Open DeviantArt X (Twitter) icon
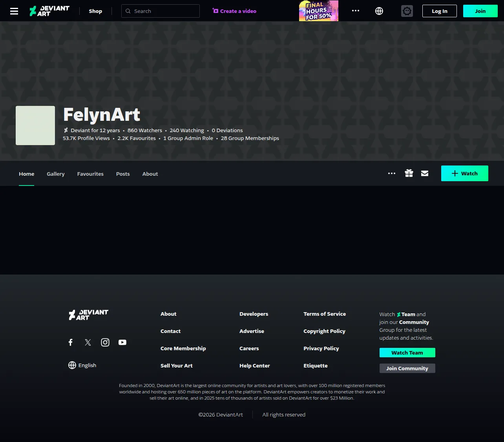Image resolution: width=504 pixels, height=442 pixels. click(x=88, y=342)
